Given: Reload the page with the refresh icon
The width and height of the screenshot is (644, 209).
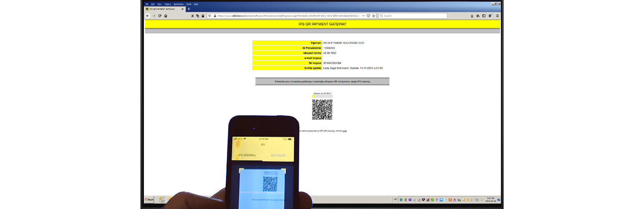Looking at the screenshot, I should [160, 16].
